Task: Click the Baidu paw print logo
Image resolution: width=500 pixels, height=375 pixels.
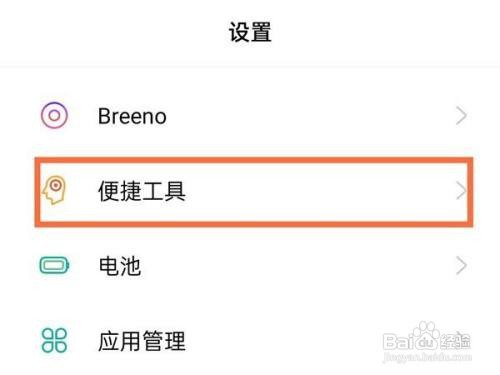Action: coord(424,335)
